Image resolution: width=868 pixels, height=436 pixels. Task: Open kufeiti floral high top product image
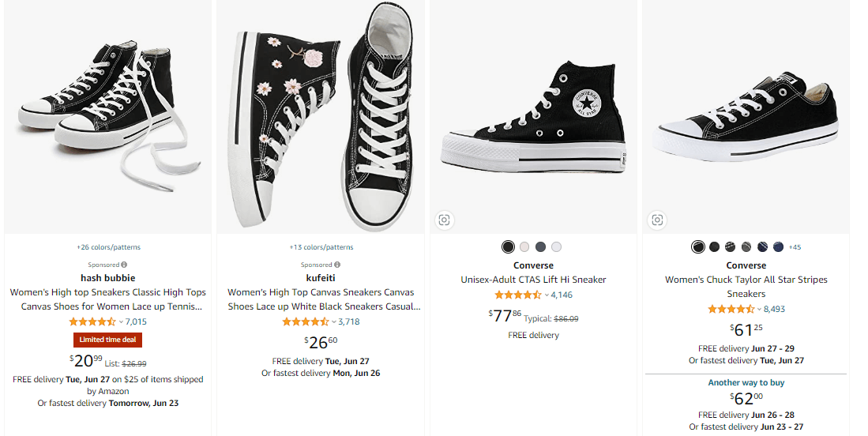tap(321, 117)
